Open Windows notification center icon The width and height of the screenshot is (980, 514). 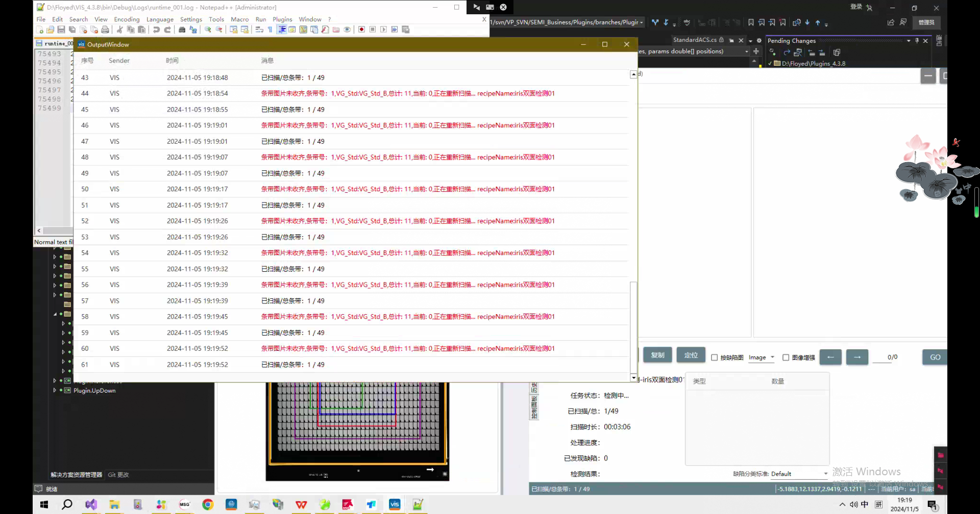[x=932, y=505]
